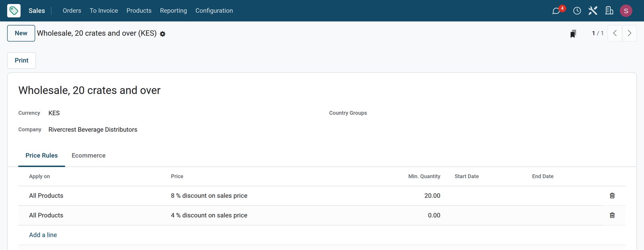Image resolution: width=644 pixels, height=250 pixels.
Task: Click the Country Groups label
Action: coord(348,113)
